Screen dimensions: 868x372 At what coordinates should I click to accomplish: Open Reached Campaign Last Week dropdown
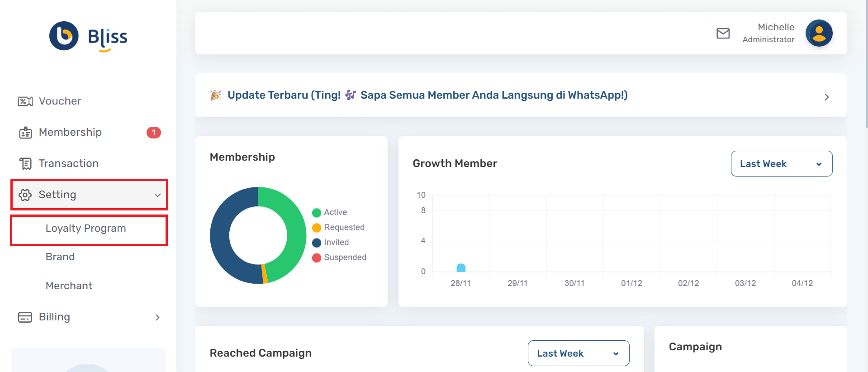click(x=578, y=353)
